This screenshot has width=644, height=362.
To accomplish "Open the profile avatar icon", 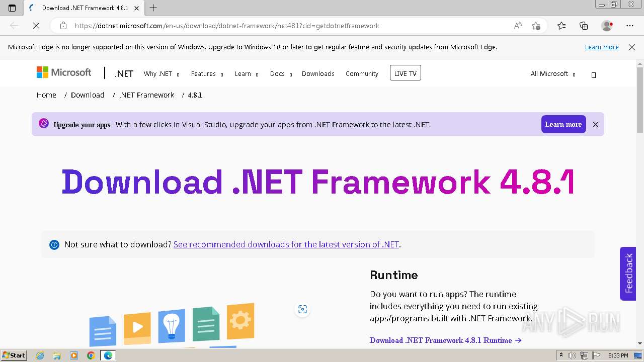I will (x=607, y=26).
